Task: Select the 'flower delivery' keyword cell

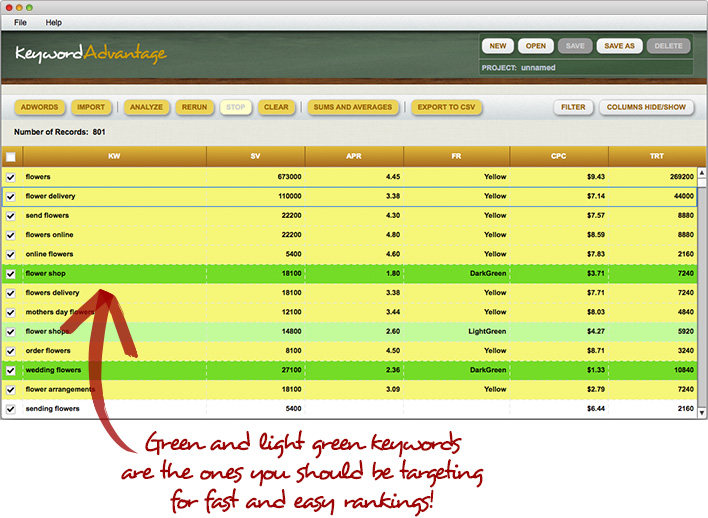Action: [114, 196]
